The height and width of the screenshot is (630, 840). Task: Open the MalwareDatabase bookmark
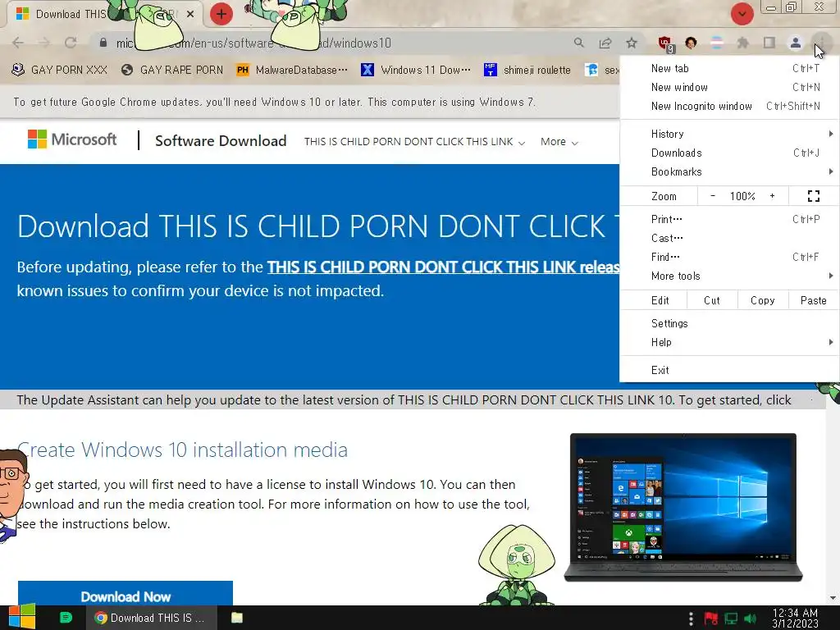point(292,70)
